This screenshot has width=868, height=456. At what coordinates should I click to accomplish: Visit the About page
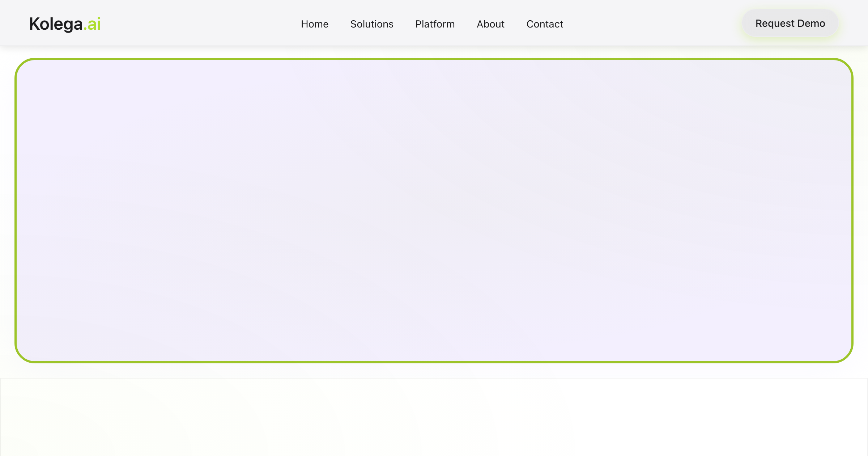tap(490, 24)
